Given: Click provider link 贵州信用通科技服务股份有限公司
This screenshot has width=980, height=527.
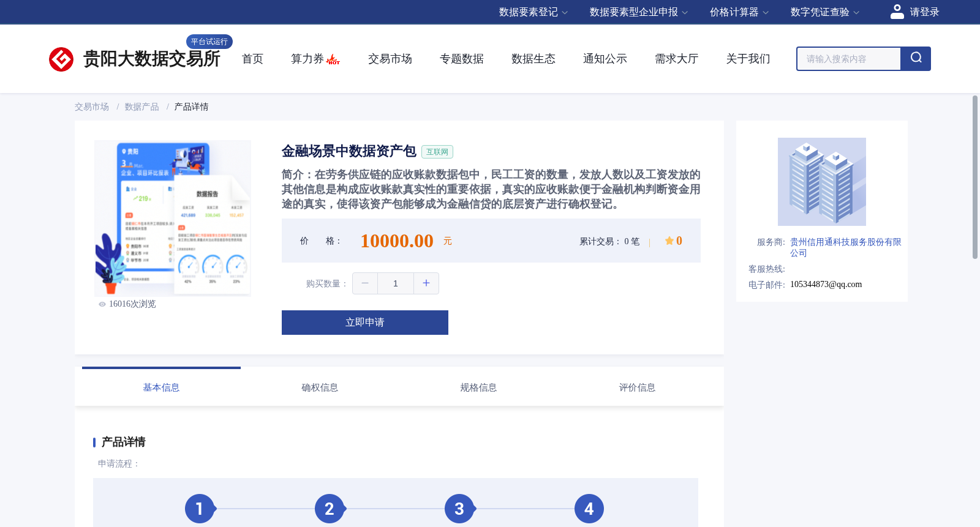Looking at the screenshot, I should (846, 247).
